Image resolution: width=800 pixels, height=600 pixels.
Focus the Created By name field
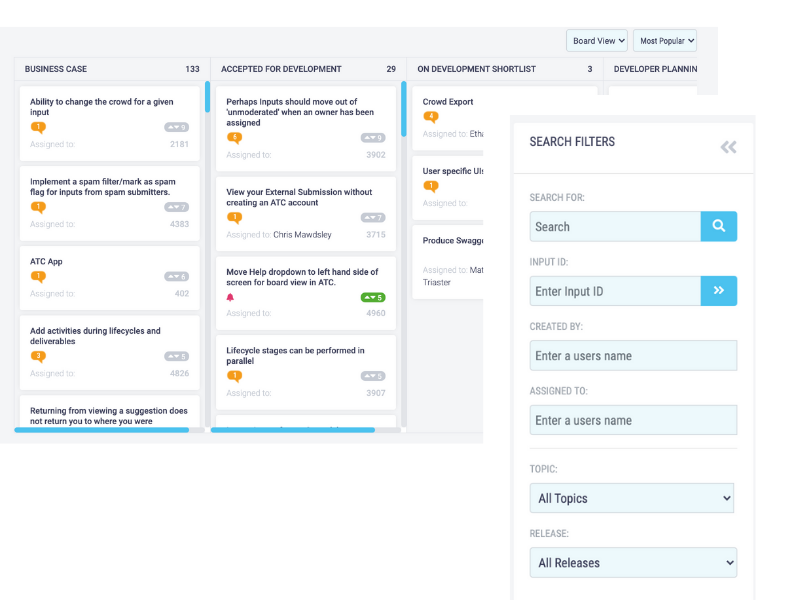[x=633, y=356]
